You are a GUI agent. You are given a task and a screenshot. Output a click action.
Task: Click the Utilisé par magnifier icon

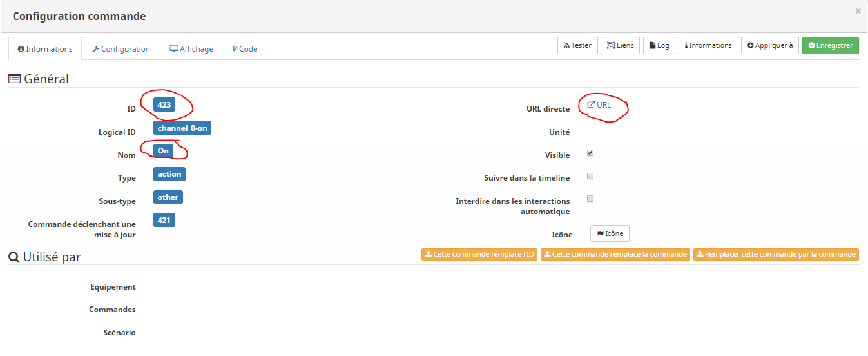[x=14, y=257]
